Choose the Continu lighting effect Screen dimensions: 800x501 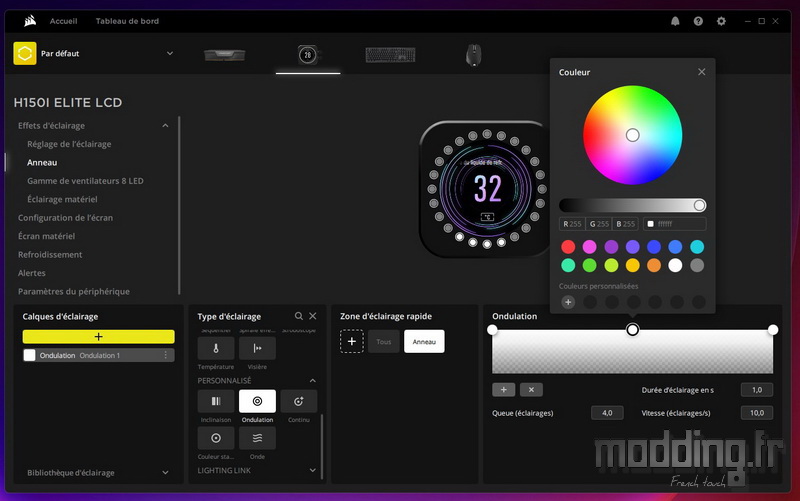pyautogui.click(x=298, y=401)
